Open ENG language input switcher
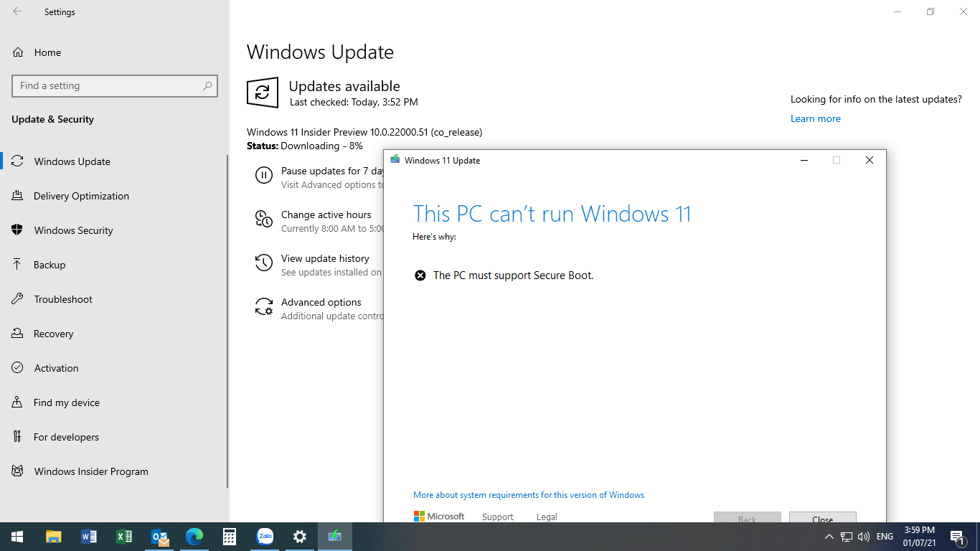The width and height of the screenshot is (980, 551). point(885,537)
